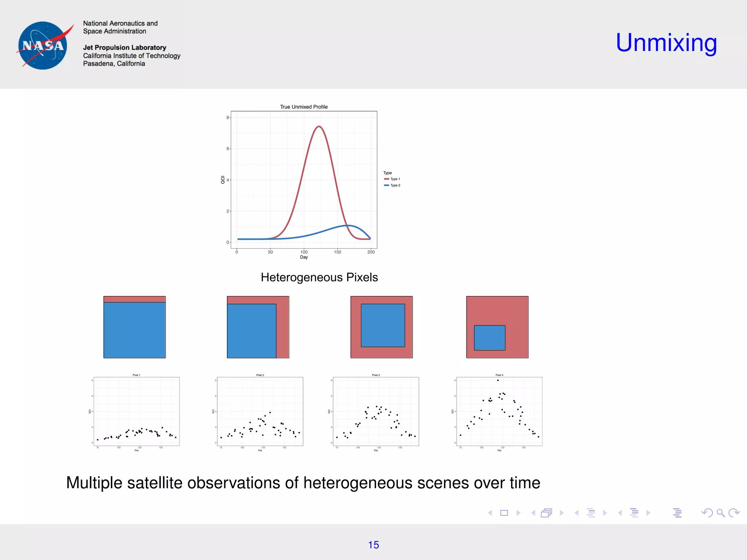Screen dimensions: 747x560
Task: Click next frame arrow beside stacked rectangles
Action: click(562, 513)
